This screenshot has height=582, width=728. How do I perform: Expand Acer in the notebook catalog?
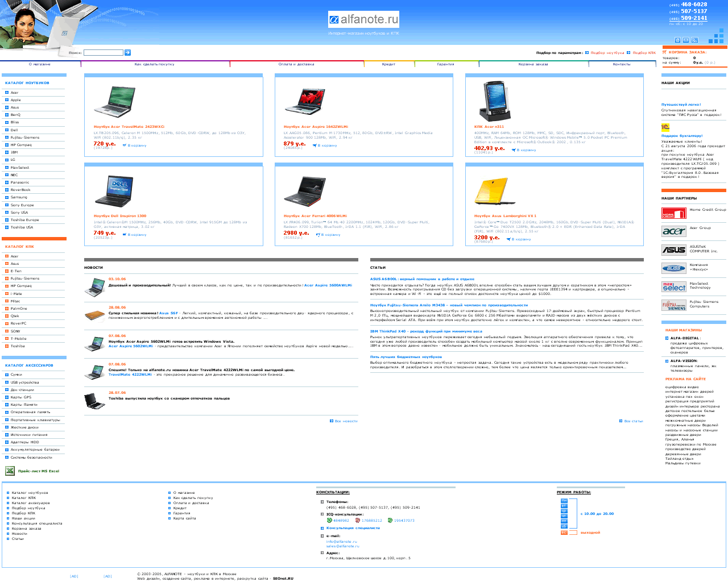(x=7, y=93)
